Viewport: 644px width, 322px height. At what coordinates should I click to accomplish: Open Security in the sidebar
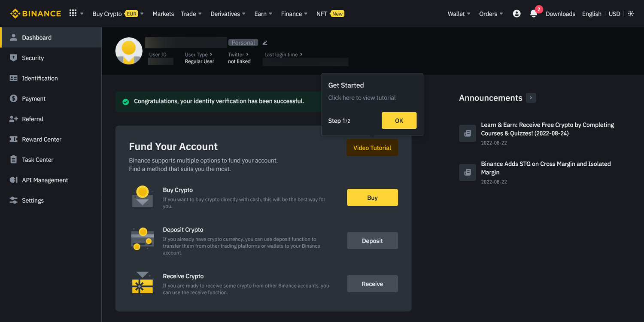(51, 58)
